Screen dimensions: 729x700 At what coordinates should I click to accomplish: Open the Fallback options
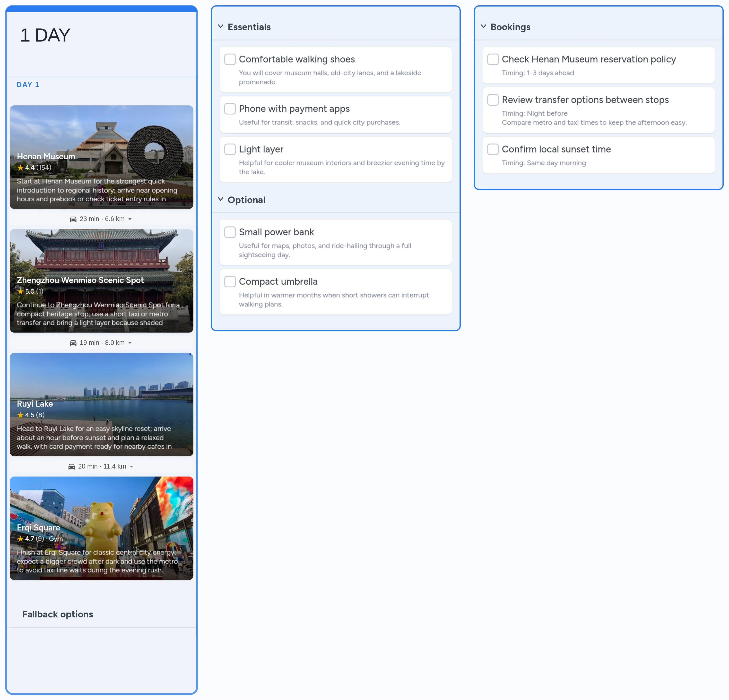click(x=58, y=614)
